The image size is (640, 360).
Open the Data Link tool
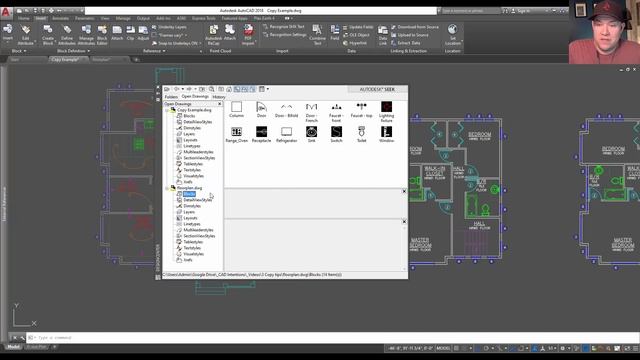pyautogui.click(x=383, y=35)
